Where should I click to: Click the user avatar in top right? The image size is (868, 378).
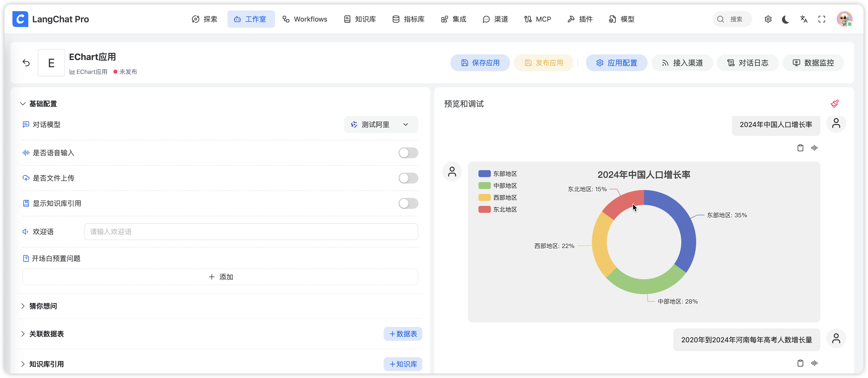844,19
